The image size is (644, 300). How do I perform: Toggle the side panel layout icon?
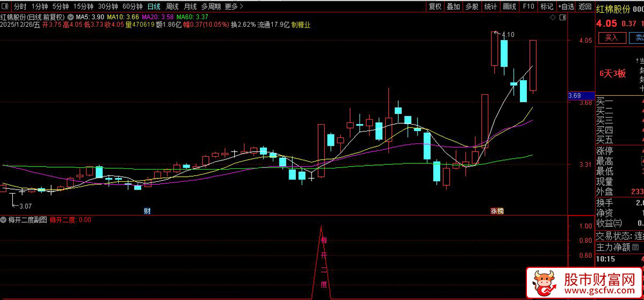pos(562,18)
